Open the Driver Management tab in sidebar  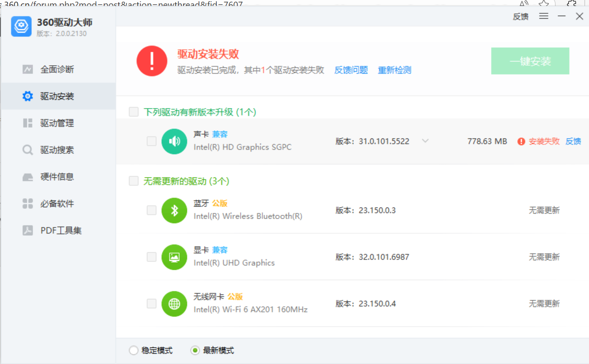pyautogui.click(x=57, y=123)
